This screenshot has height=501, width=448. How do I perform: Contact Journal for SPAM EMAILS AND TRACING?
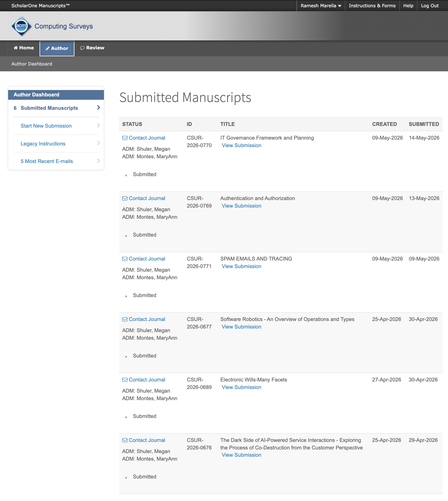tap(147, 259)
